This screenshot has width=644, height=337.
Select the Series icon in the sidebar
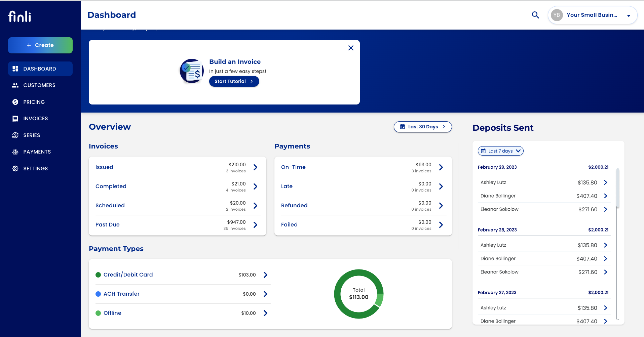pos(15,135)
